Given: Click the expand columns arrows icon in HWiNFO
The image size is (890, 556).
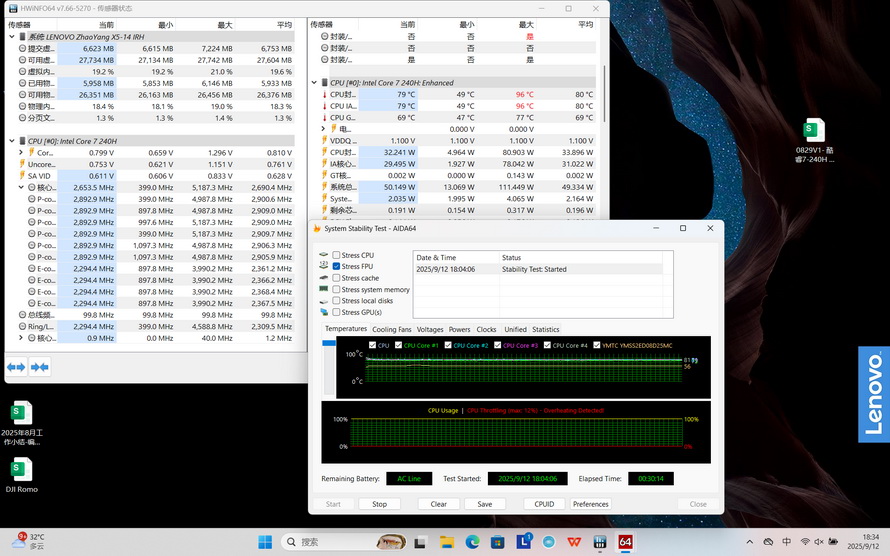Looking at the screenshot, I should (x=16, y=367).
